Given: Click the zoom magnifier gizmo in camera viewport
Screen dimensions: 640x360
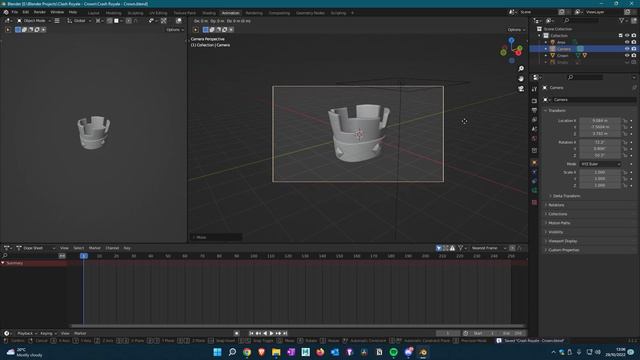Looking at the screenshot, I should [521, 69].
